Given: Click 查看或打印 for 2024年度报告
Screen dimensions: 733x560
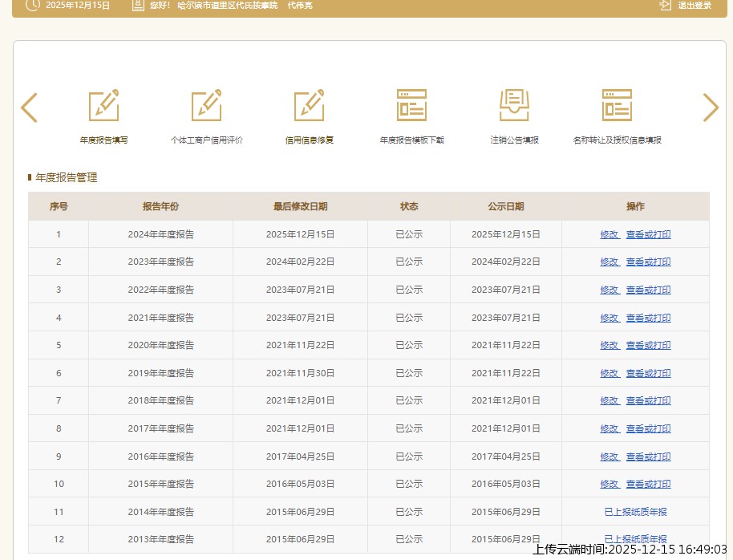Looking at the screenshot, I should click(648, 235).
